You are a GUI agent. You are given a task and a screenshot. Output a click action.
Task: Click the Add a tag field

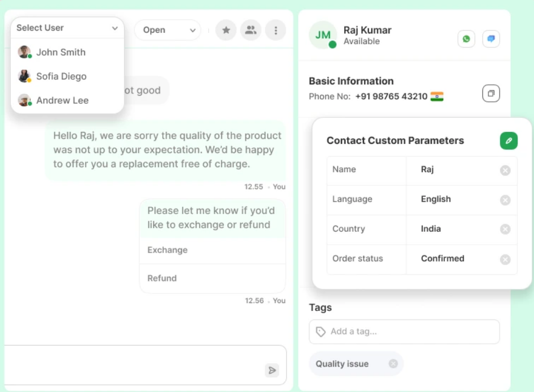coord(404,331)
